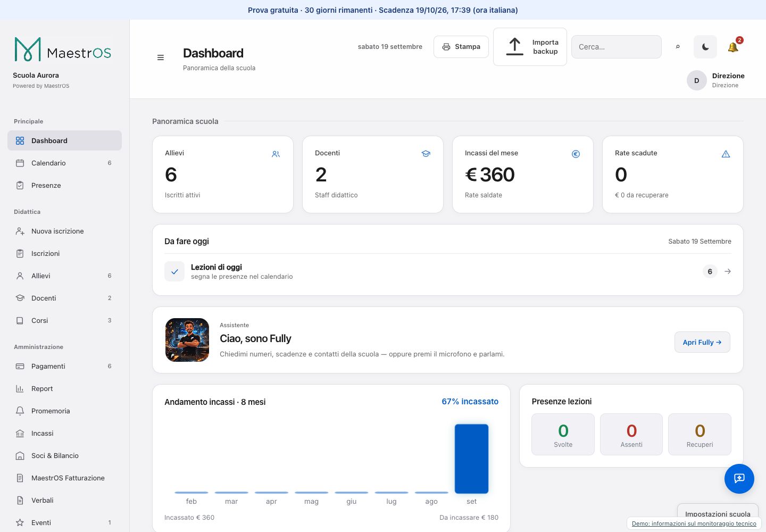
Task: Open Demo monitoraggio tecnico info link
Action: point(694,523)
